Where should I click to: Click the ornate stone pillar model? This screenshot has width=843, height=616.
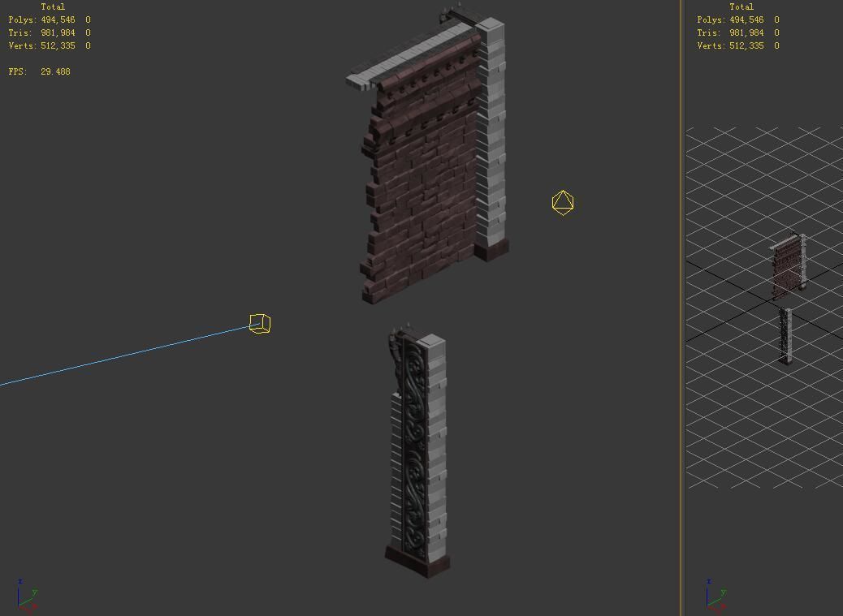pyautogui.click(x=417, y=451)
